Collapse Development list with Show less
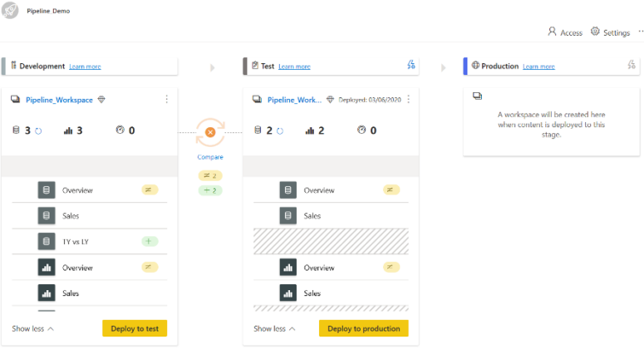644x349 pixels. click(x=33, y=328)
